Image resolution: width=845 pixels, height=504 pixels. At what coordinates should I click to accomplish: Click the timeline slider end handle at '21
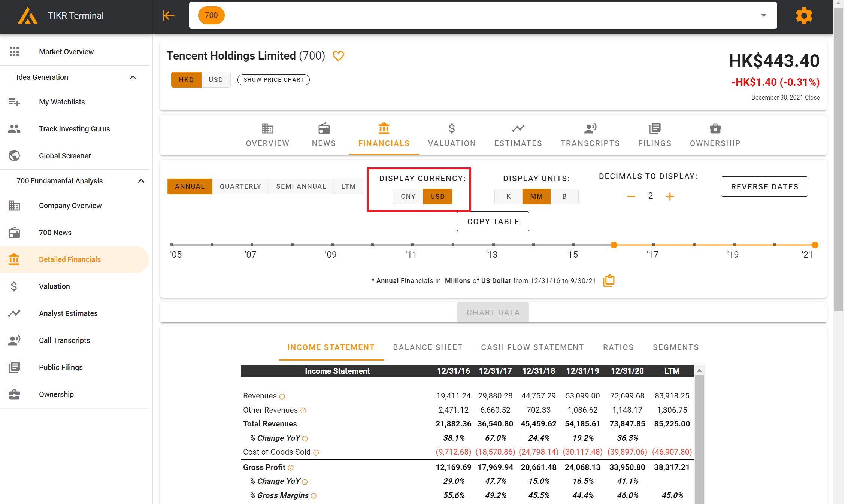pyautogui.click(x=815, y=245)
